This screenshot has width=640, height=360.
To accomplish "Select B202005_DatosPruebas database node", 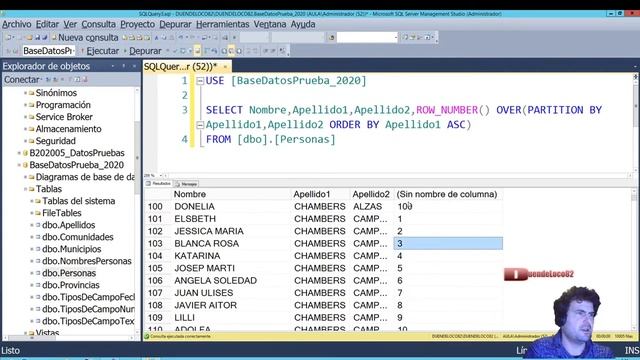I will pyautogui.click(x=77, y=153).
